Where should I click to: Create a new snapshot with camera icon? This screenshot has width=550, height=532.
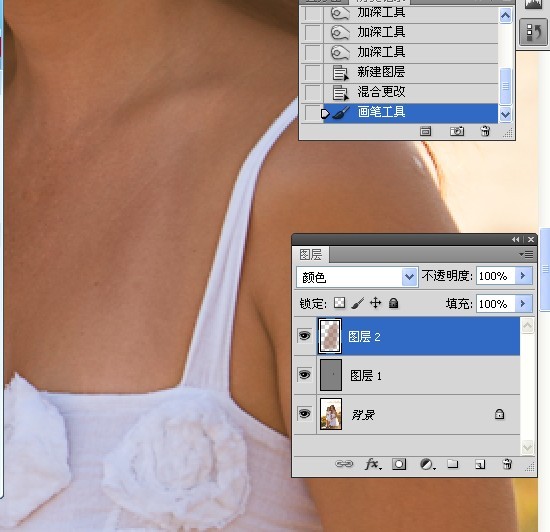457,132
